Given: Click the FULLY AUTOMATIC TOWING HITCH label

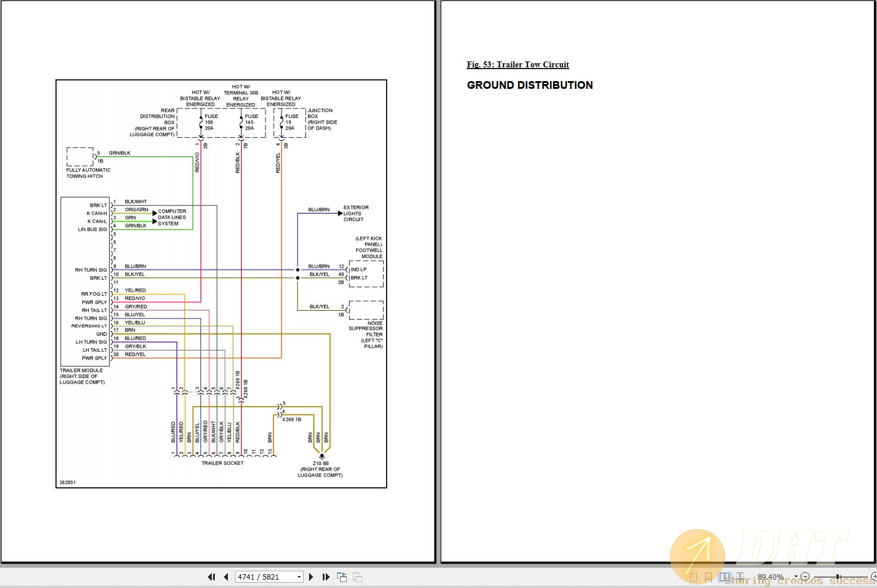Looking at the screenshot, I should coord(88,173).
